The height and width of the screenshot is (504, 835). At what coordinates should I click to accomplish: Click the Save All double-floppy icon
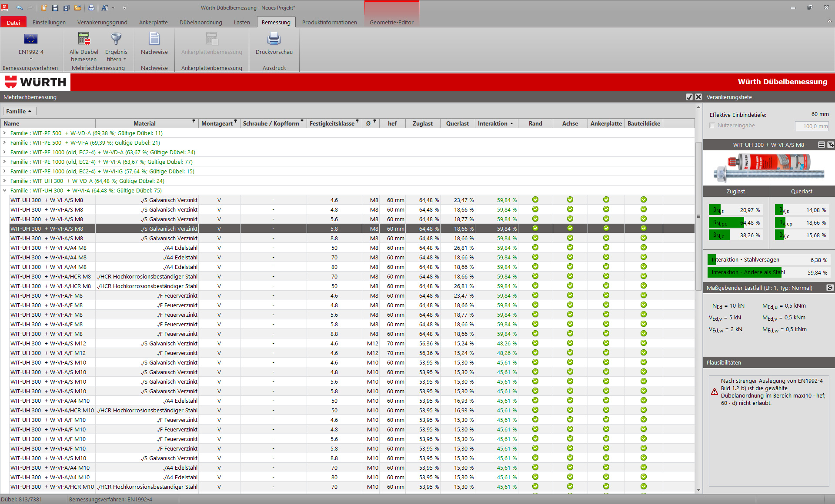pyautogui.click(x=67, y=7)
